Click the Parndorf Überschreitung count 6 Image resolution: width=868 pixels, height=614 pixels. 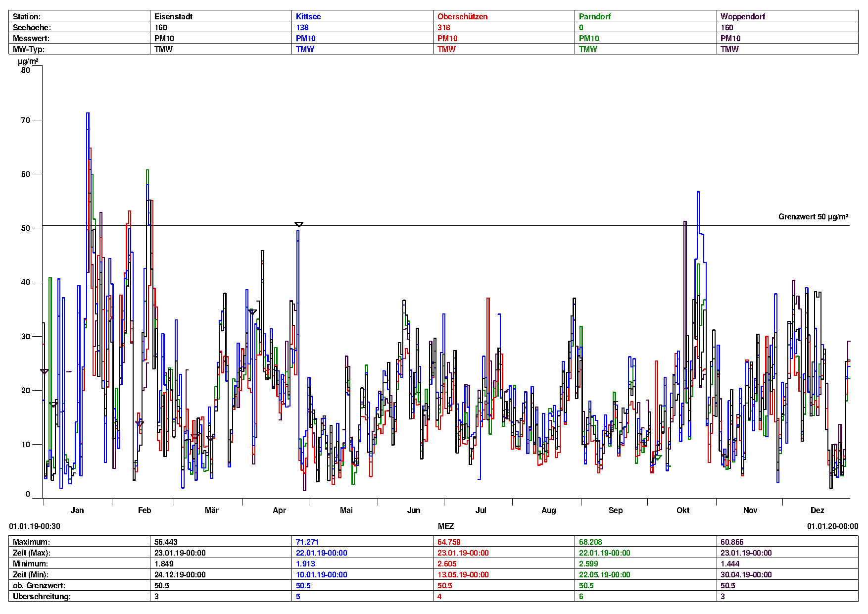581,597
